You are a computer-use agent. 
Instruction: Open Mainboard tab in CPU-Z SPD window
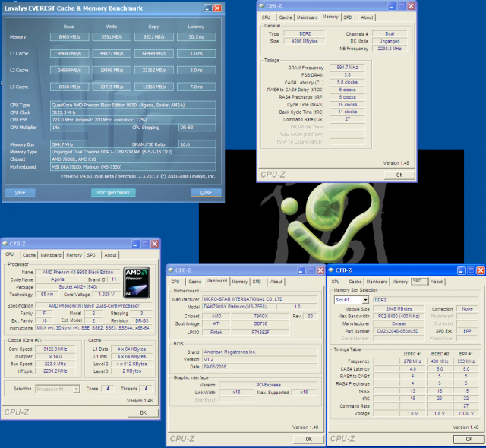[377, 282]
